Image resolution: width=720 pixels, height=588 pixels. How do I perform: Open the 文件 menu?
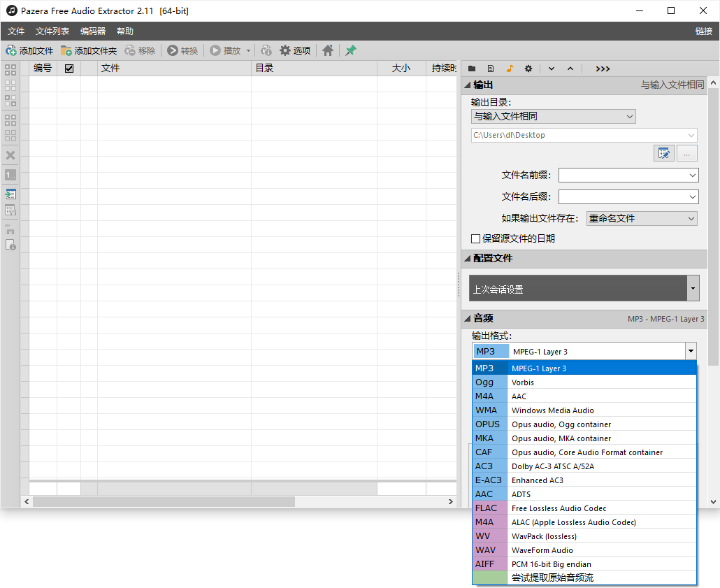16,31
